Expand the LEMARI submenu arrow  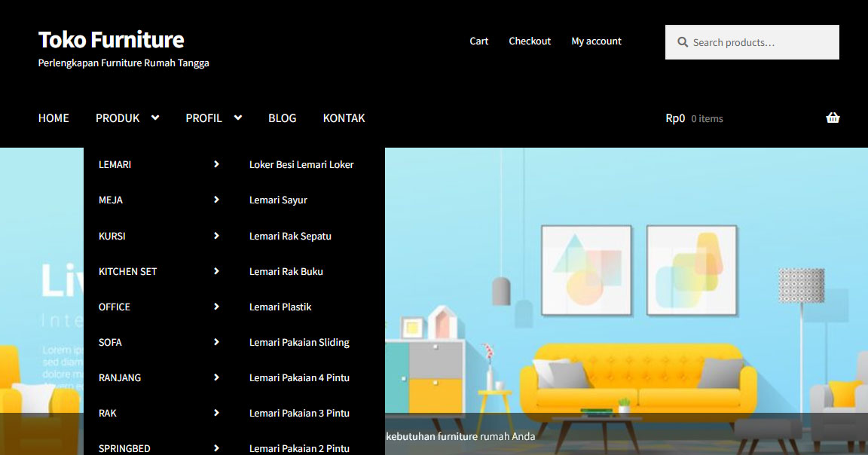point(217,164)
